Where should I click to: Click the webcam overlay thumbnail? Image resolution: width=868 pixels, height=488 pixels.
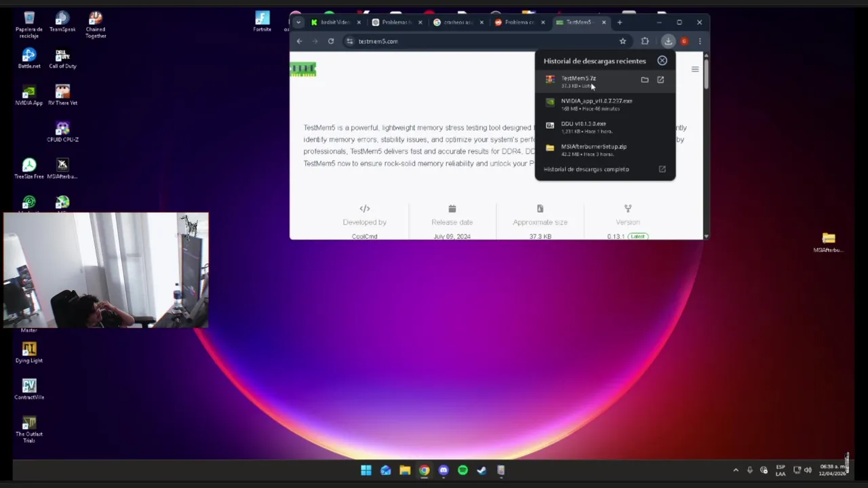click(x=106, y=270)
